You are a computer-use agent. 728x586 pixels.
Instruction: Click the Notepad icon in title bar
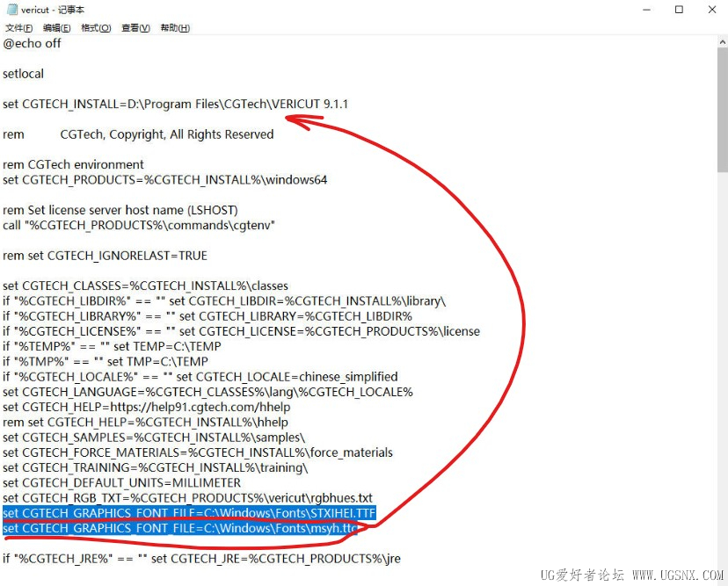[12, 10]
